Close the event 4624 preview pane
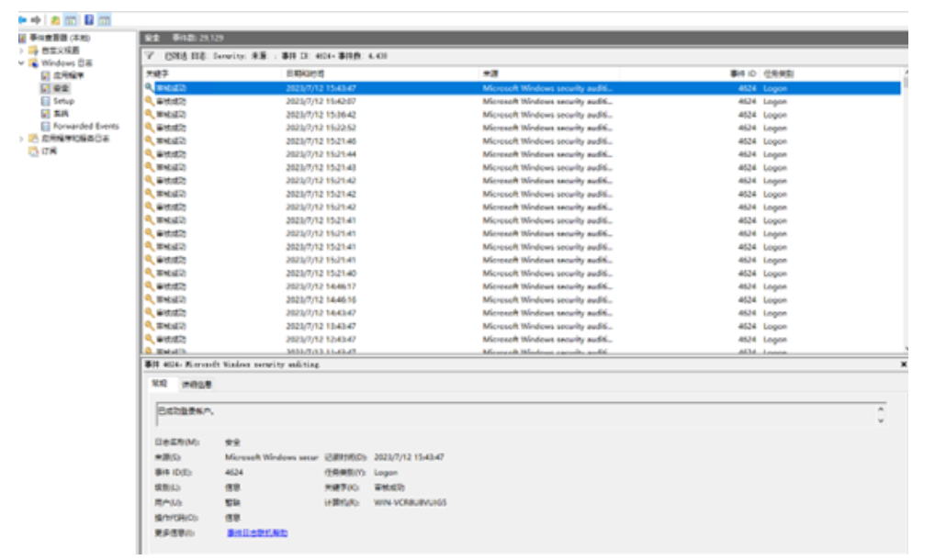 [x=903, y=364]
